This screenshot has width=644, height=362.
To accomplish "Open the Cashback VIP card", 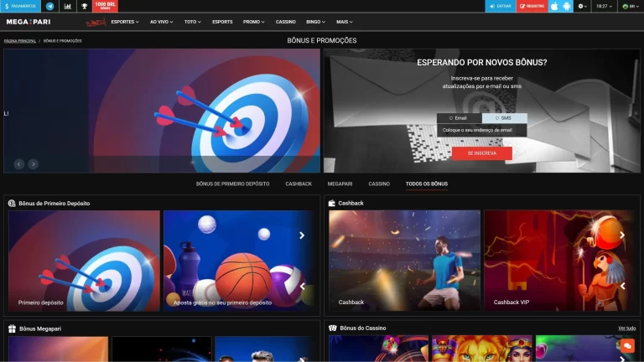I will [x=559, y=261].
